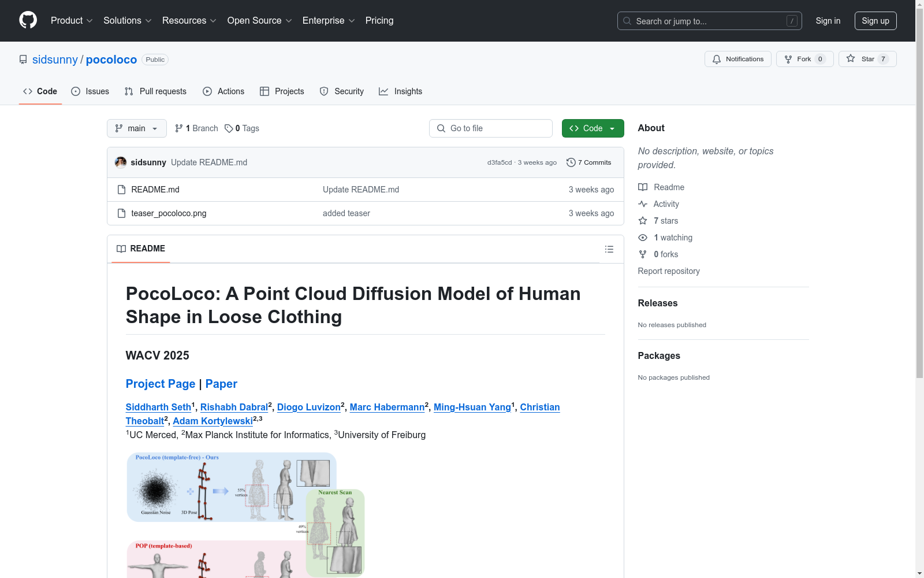Click the tag icon beside 0 Tags

click(229, 128)
